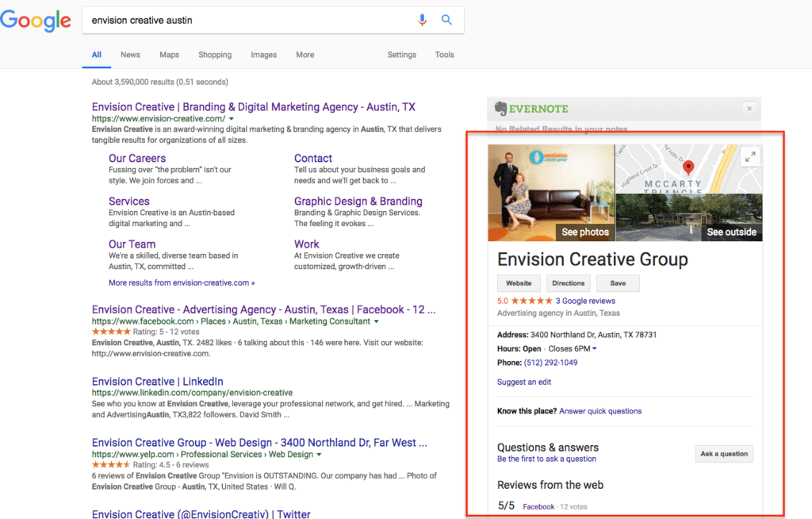Click See outside street view thumbnail
The width and height of the screenshot is (812, 519).
click(x=689, y=217)
